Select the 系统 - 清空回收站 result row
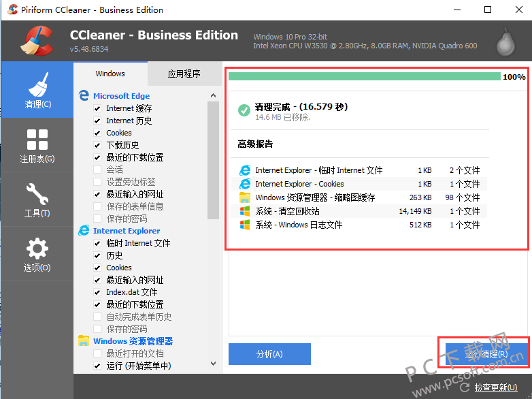 point(359,211)
